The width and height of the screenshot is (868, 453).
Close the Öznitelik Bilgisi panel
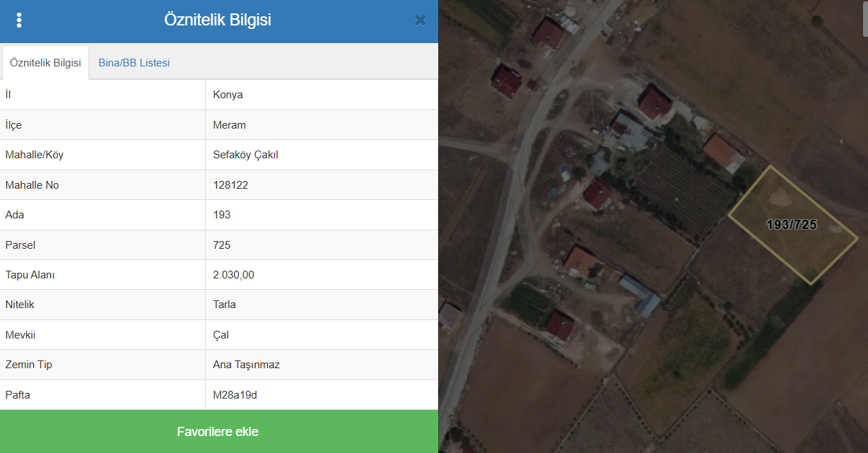pos(421,20)
